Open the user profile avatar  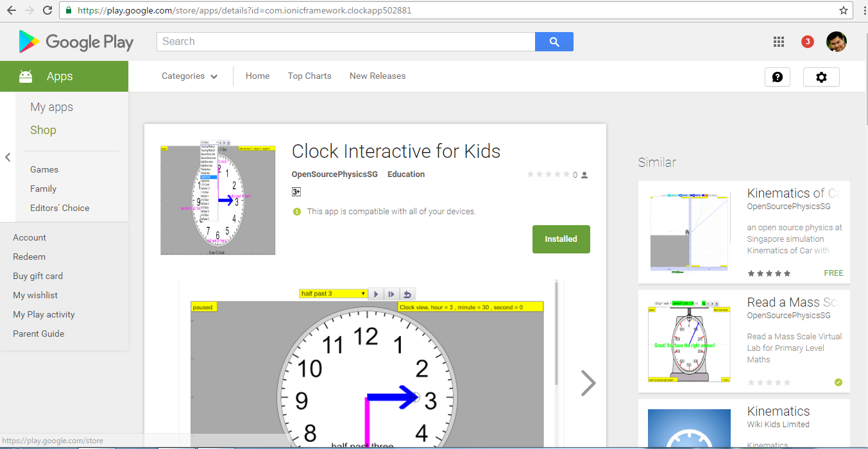837,42
